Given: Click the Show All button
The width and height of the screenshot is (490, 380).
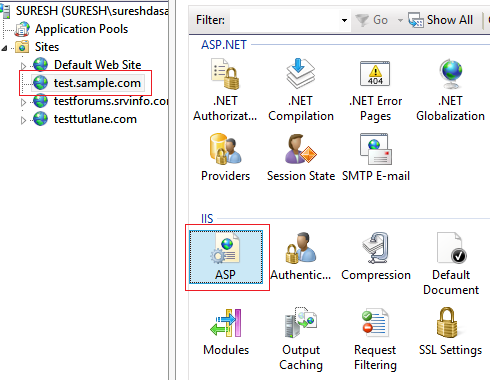Looking at the screenshot, I should click(441, 20).
